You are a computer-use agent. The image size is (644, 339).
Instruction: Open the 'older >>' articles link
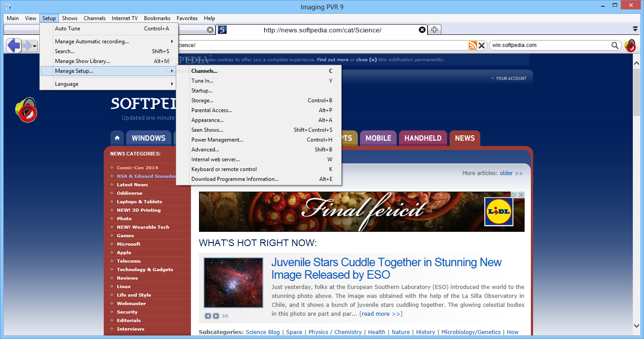(x=511, y=173)
